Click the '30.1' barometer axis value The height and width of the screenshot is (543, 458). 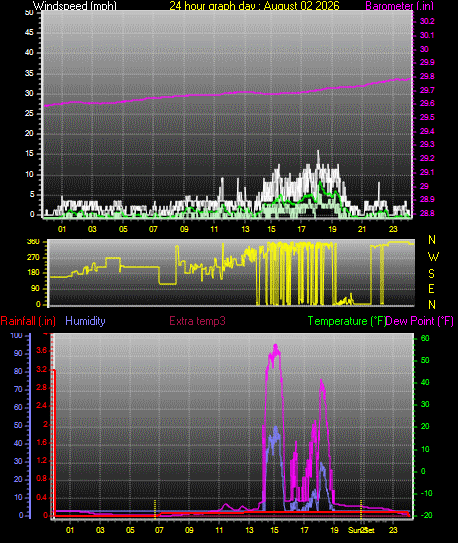[427, 35]
